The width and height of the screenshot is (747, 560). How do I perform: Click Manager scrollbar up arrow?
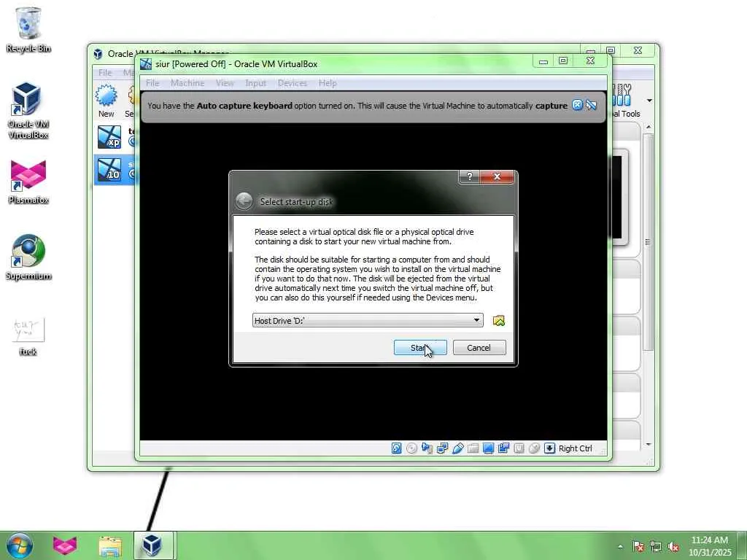coord(648,127)
